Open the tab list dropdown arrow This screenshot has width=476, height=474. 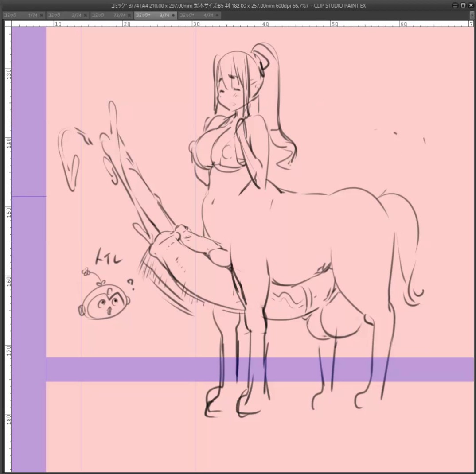(472, 15)
